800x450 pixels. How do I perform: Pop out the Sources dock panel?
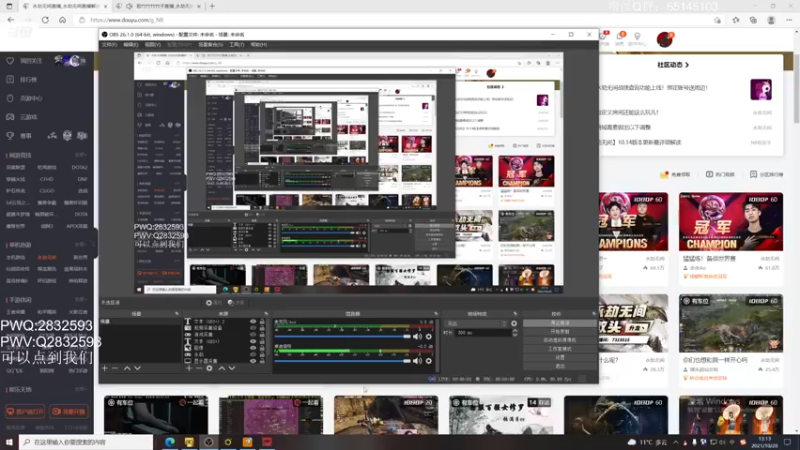pyautogui.click(x=266, y=314)
